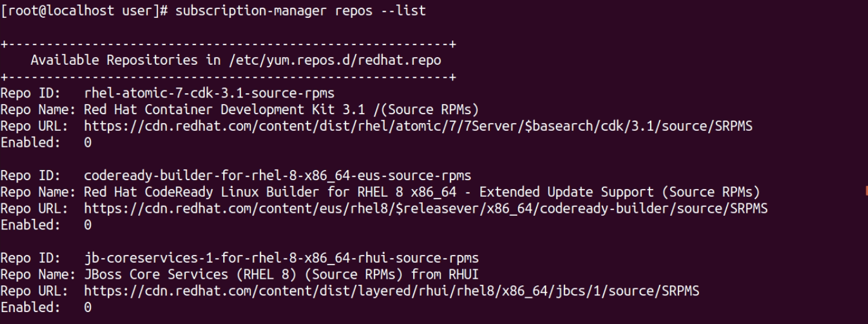
Task: Open the jbcs/1 source SRPMS URL
Action: (x=391, y=291)
